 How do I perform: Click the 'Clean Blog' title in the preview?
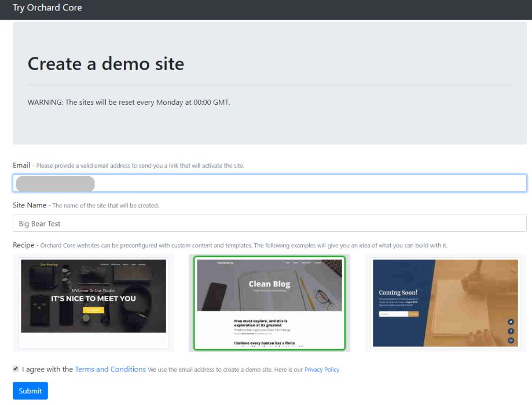coord(269,284)
